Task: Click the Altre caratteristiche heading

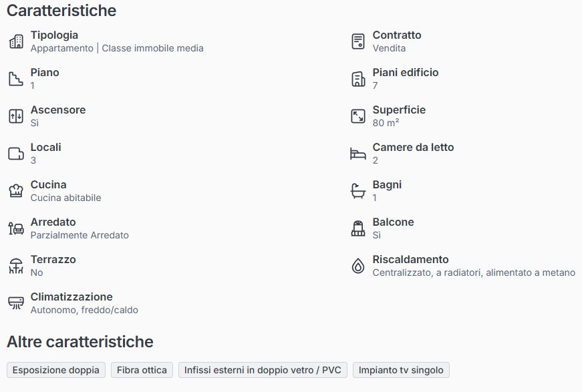Action: tap(80, 342)
